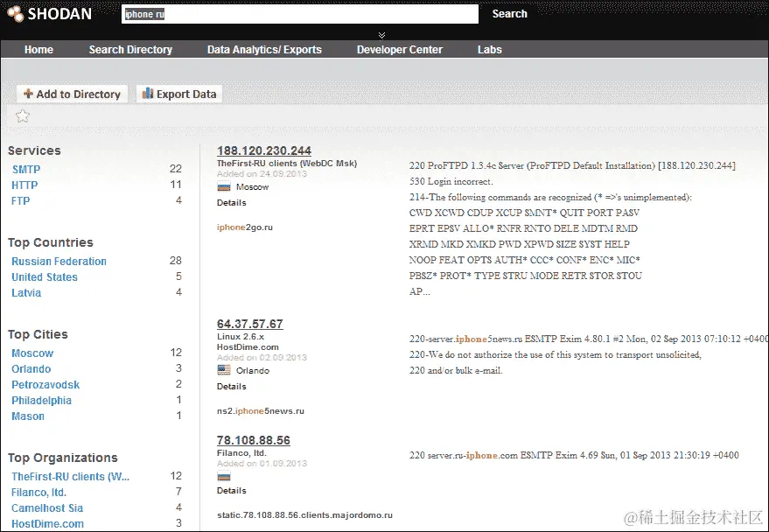Filter by Moscow in Top Cities
Screen dimensions: 769x532
[x=32, y=353]
